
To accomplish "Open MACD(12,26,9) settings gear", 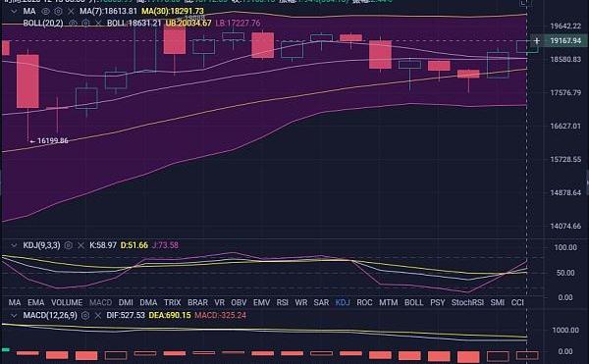I will 85,315.
